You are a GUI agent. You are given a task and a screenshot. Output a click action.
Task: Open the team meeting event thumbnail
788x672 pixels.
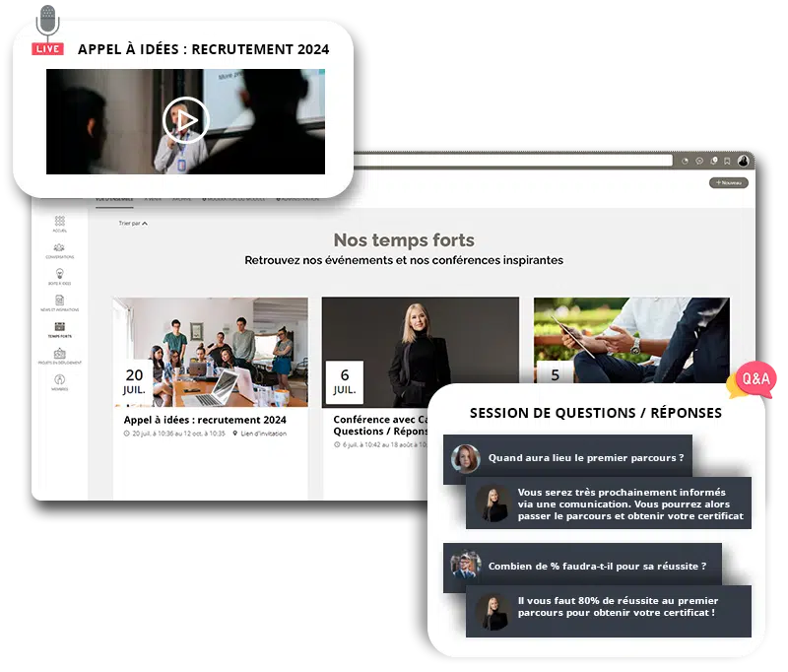point(210,352)
